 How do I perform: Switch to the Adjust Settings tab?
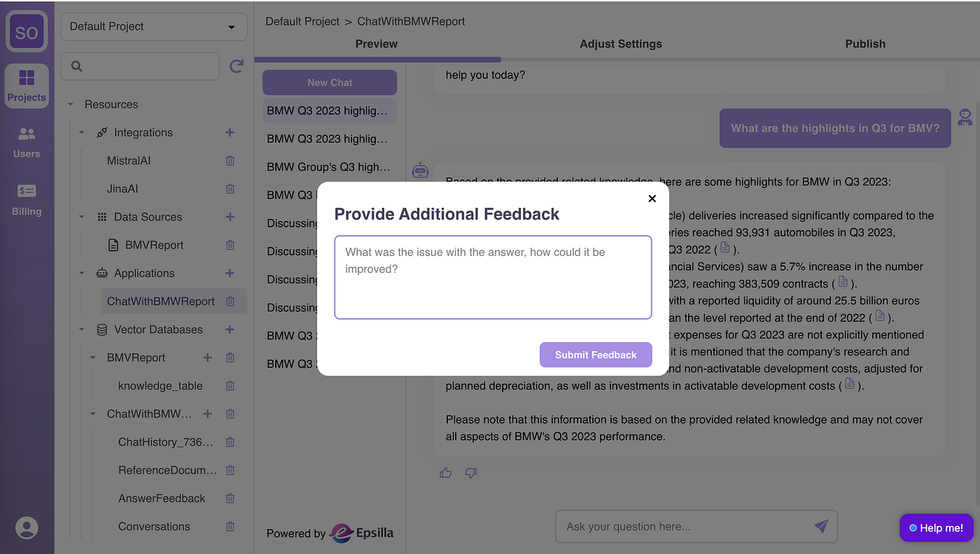click(621, 43)
